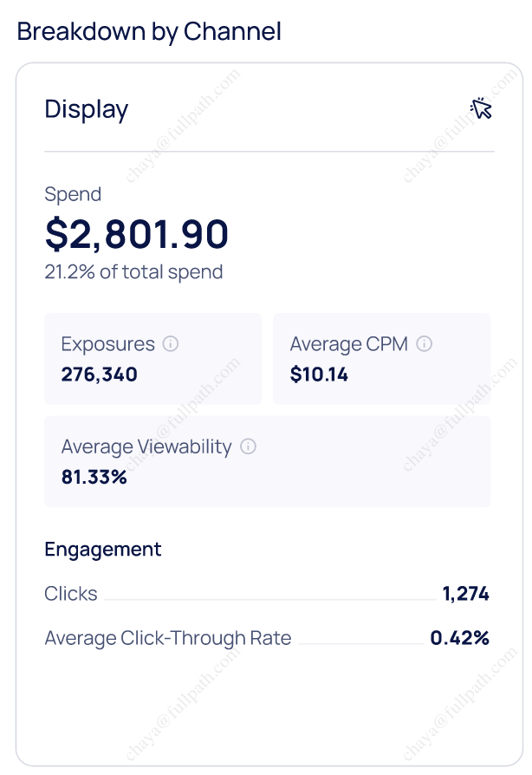Click the Breakdown by Channel heading
The height and width of the screenshot is (775, 532).
click(x=149, y=32)
